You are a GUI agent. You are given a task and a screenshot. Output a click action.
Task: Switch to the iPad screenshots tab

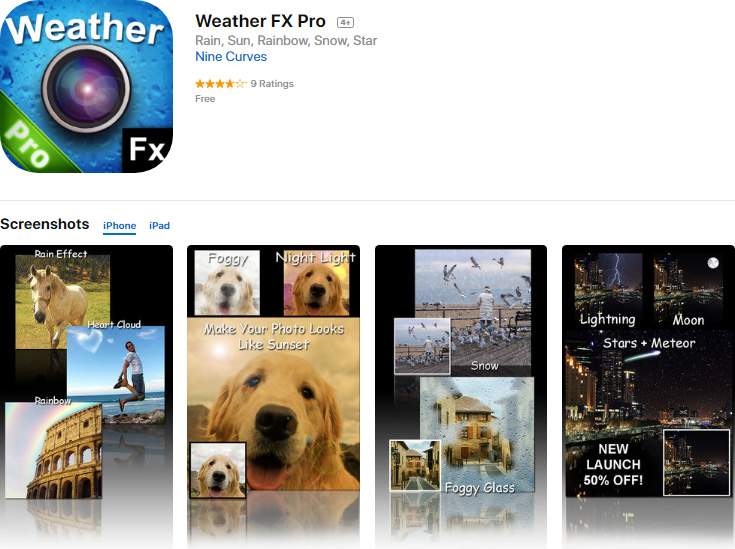point(159,226)
